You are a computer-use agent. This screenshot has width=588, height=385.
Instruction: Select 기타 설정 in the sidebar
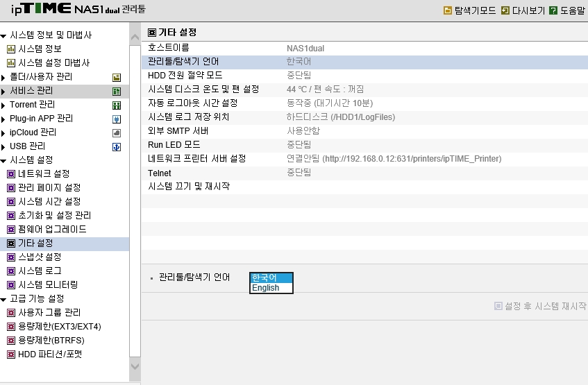click(65, 243)
